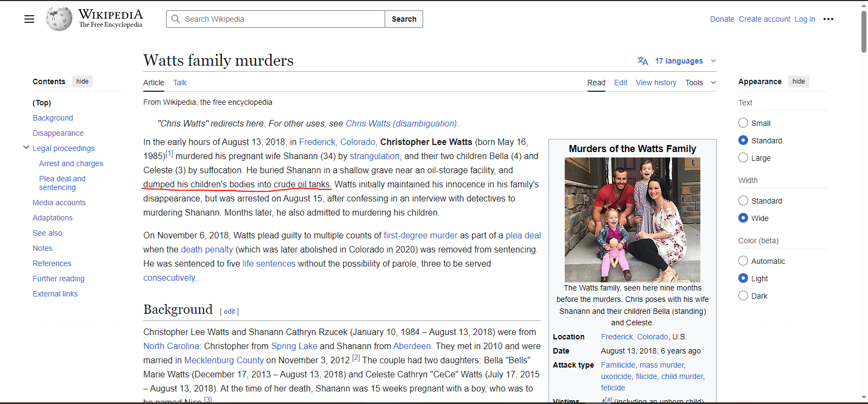Switch to the Talk tab

pyautogui.click(x=180, y=83)
